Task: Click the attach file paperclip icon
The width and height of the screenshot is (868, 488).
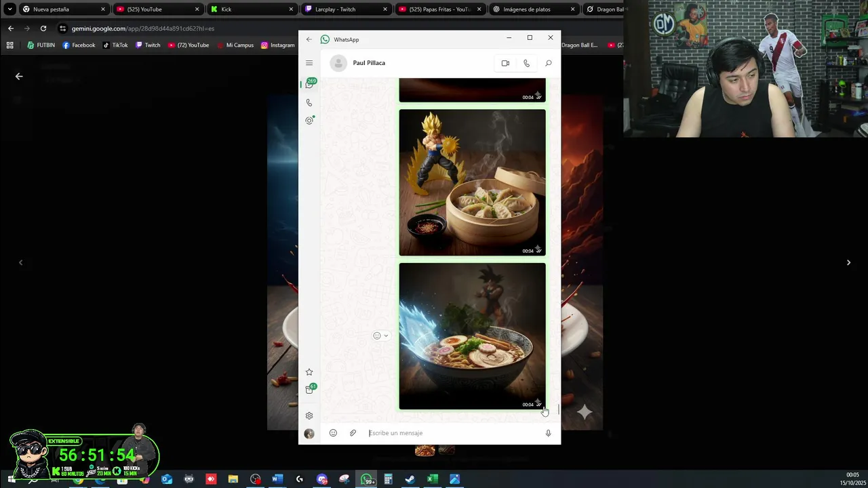Action: click(x=353, y=433)
